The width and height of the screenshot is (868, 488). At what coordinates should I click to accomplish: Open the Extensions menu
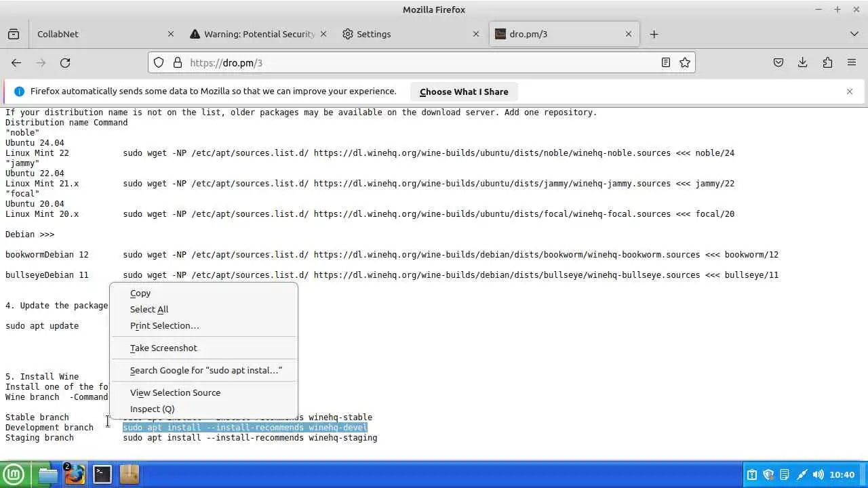tap(827, 62)
